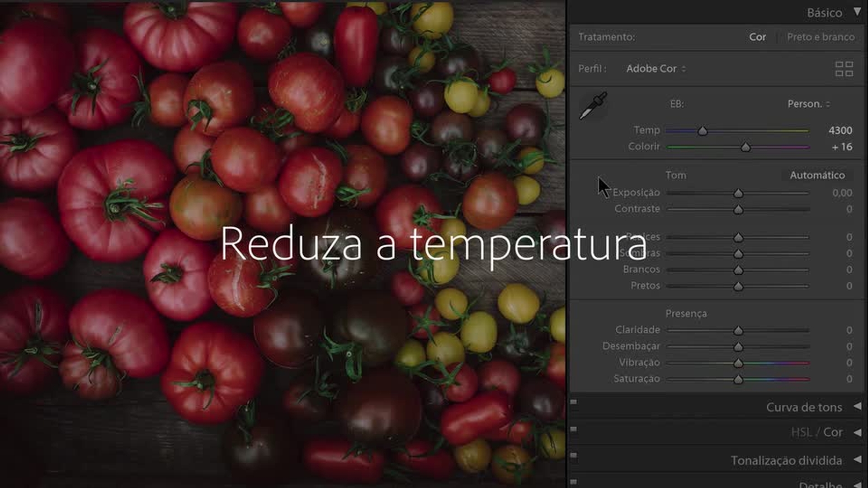This screenshot has width=868, height=488.
Task: Expand the Tonalização dividida panel arrow
Action: click(x=857, y=460)
